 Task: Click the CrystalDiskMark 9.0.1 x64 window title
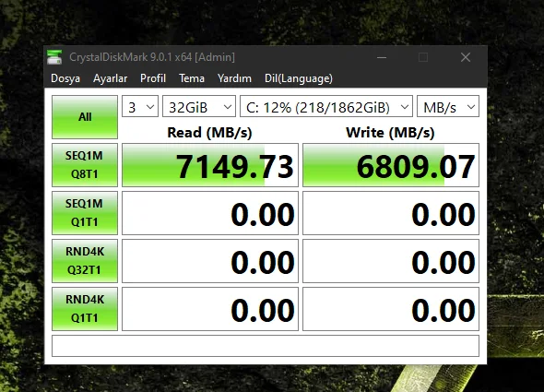tap(152, 57)
